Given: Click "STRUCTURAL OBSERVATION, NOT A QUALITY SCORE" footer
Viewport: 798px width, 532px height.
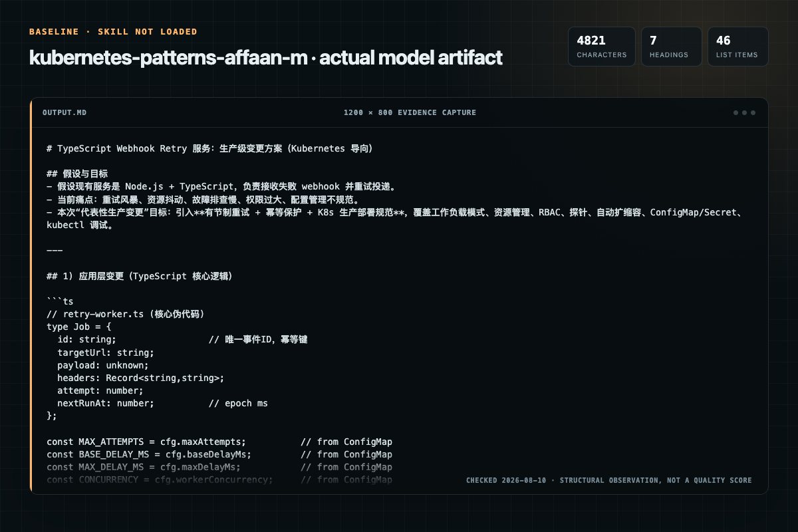Looking at the screenshot, I should (x=654, y=480).
